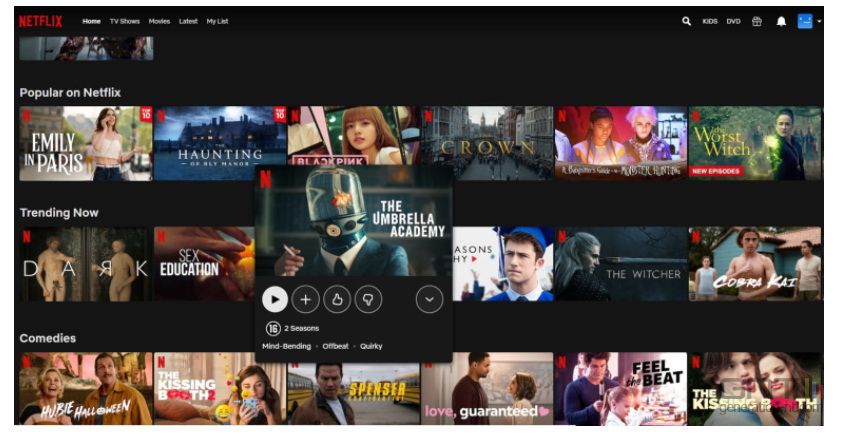Open The Worst Witch thumbnail
Viewport: 841px width, 436px height.
755,143
